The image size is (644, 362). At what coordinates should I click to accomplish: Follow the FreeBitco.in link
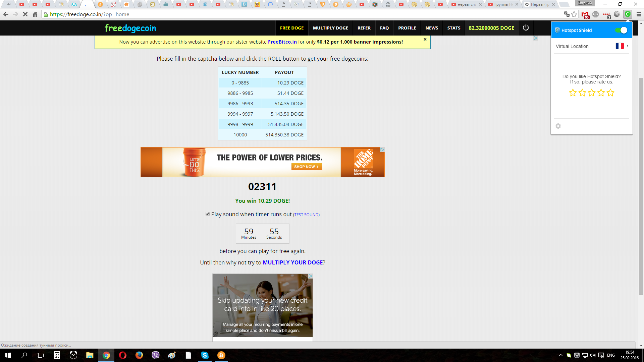click(x=282, y=42)
